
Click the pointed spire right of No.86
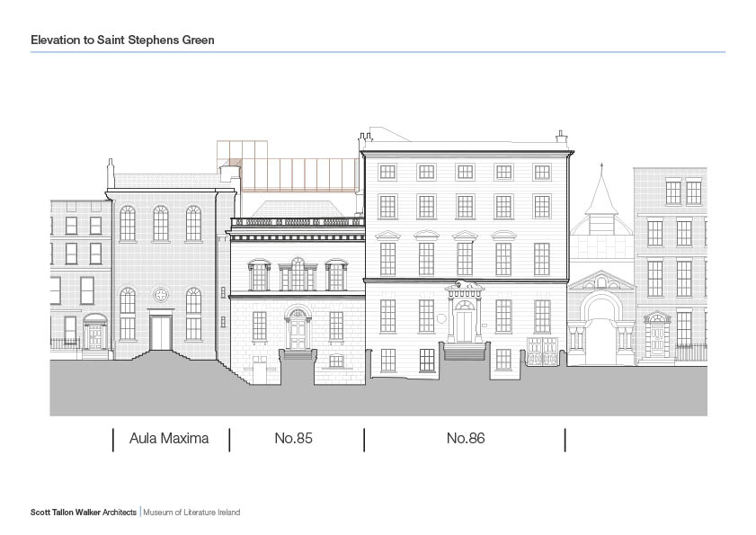(601, 191)
